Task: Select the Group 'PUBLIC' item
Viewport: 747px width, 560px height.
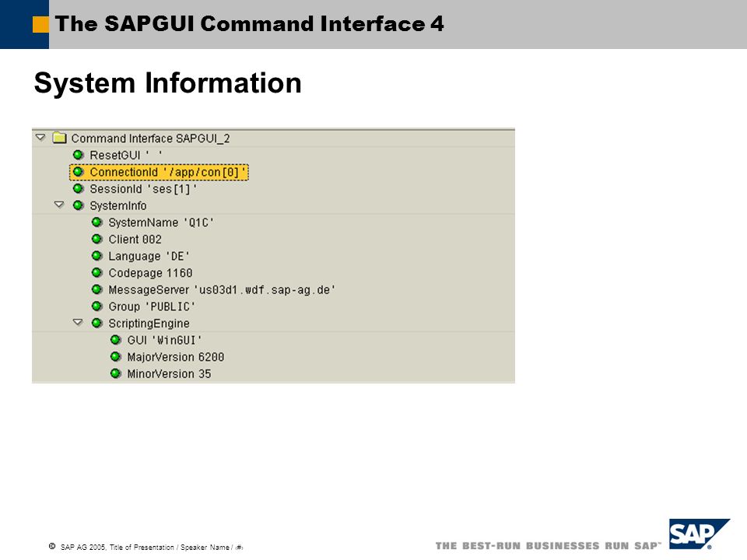Action: [x=152, y=306]
